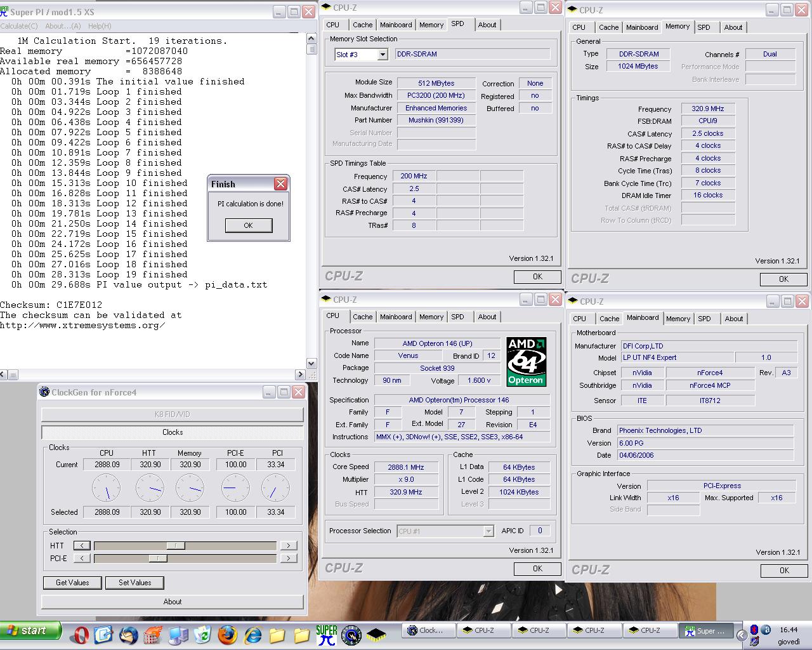Screen dimensions: 812x650
Task: Select SPD tab in Memory CPU-Z window
Action: (x=704, y=28)
